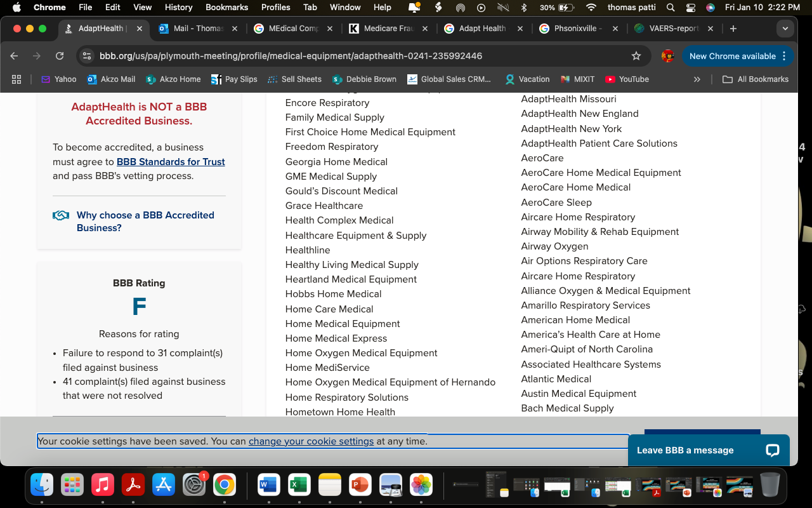
Task: Switch to the VAERS-report tab
Action: [674, 29]
